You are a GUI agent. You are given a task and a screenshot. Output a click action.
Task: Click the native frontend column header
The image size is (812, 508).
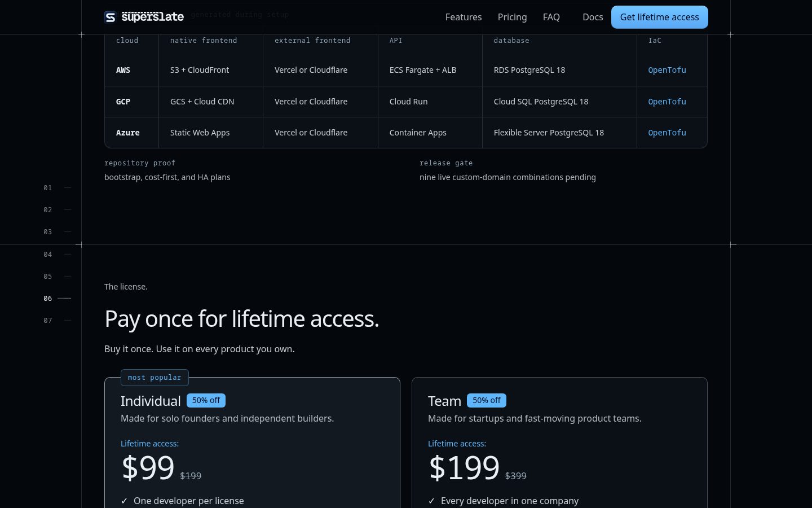click(204, 41)
